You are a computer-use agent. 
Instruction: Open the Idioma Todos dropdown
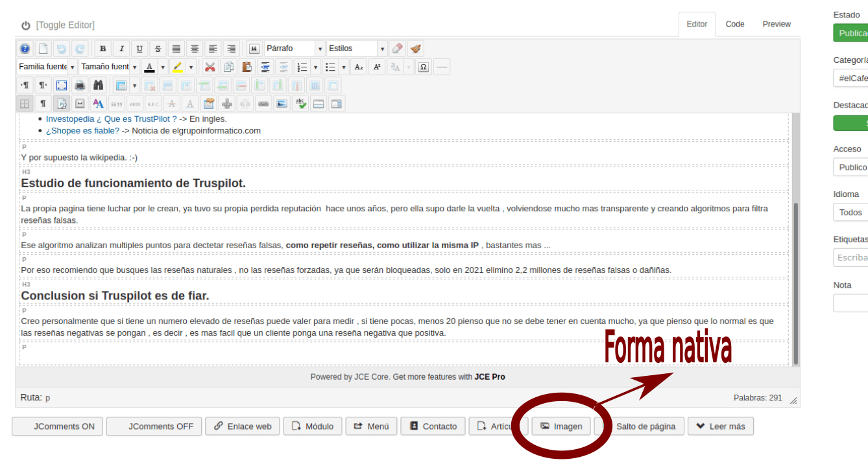[850, 213]
